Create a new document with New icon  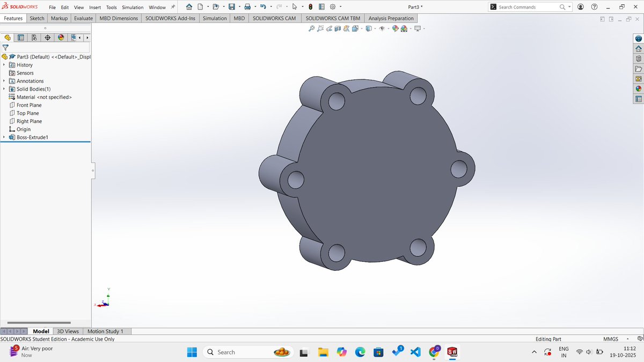click(x=200, y=7)
